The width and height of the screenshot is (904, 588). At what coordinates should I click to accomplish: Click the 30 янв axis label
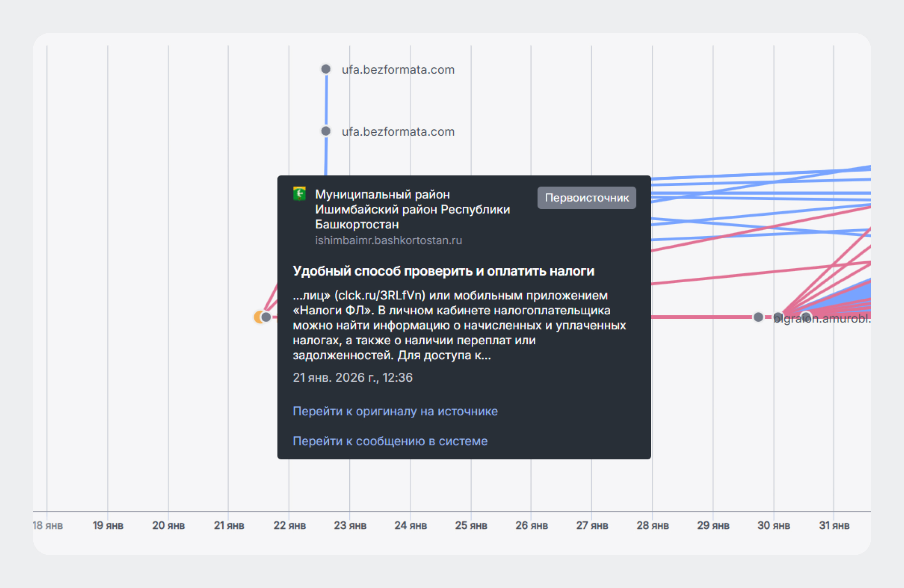coord(774,525)
